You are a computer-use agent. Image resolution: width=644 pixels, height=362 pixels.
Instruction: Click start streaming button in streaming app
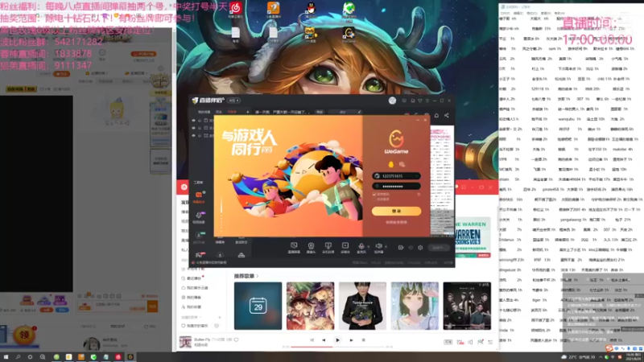point(438,248)
